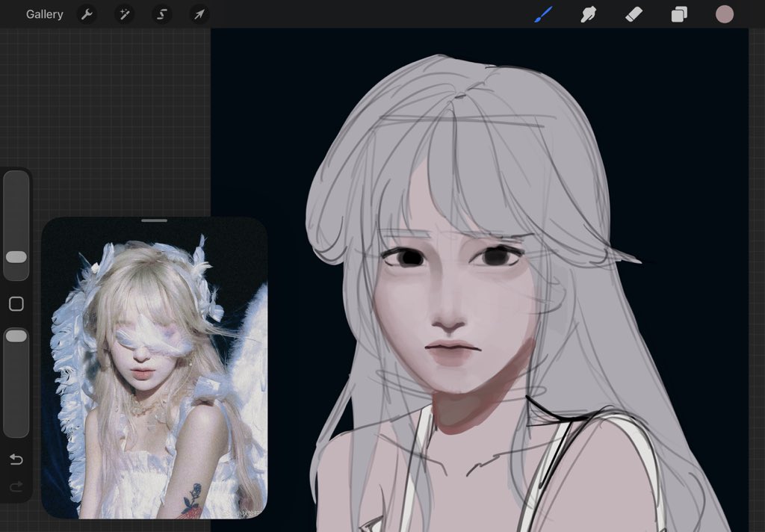
Task: Select the Eraser tool
Action: click(x=634, y=15)
